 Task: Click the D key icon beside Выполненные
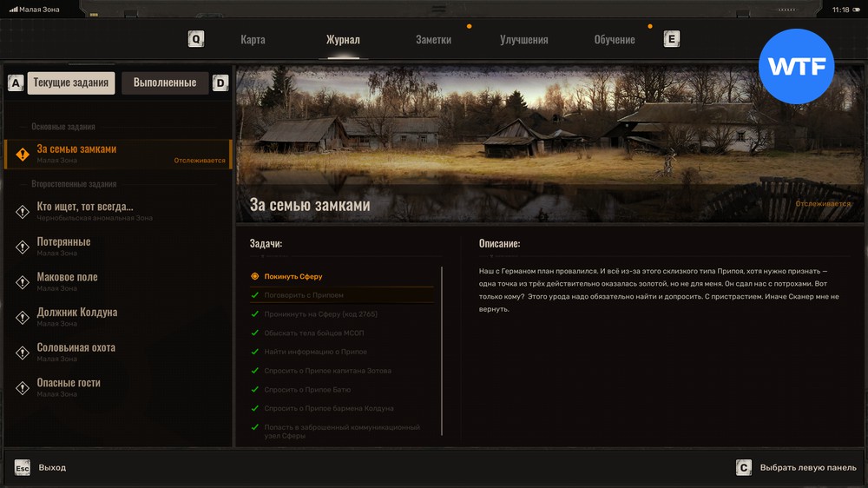pyautogui.click(x=220, y=83)
